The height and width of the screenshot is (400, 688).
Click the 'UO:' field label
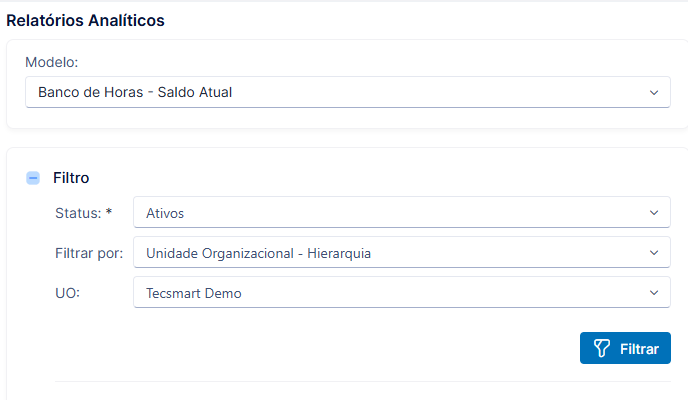pos(68,293)
